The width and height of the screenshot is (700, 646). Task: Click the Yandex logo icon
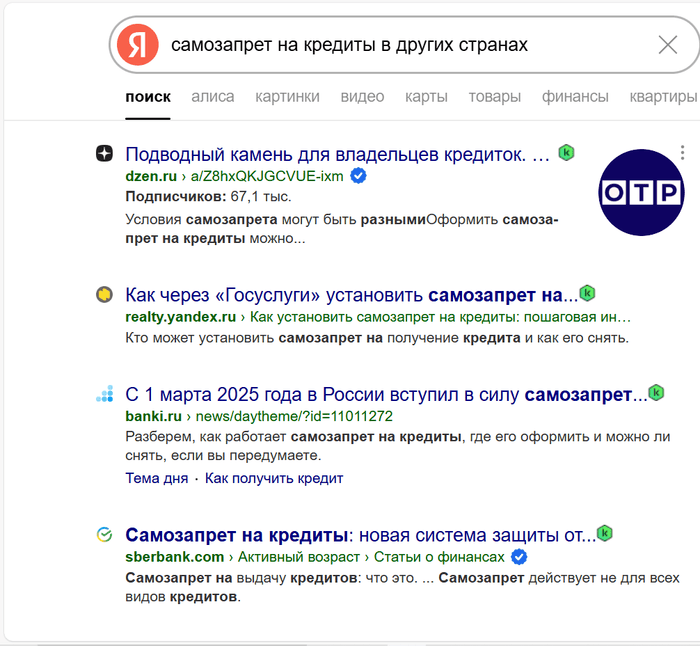(138, 45)
